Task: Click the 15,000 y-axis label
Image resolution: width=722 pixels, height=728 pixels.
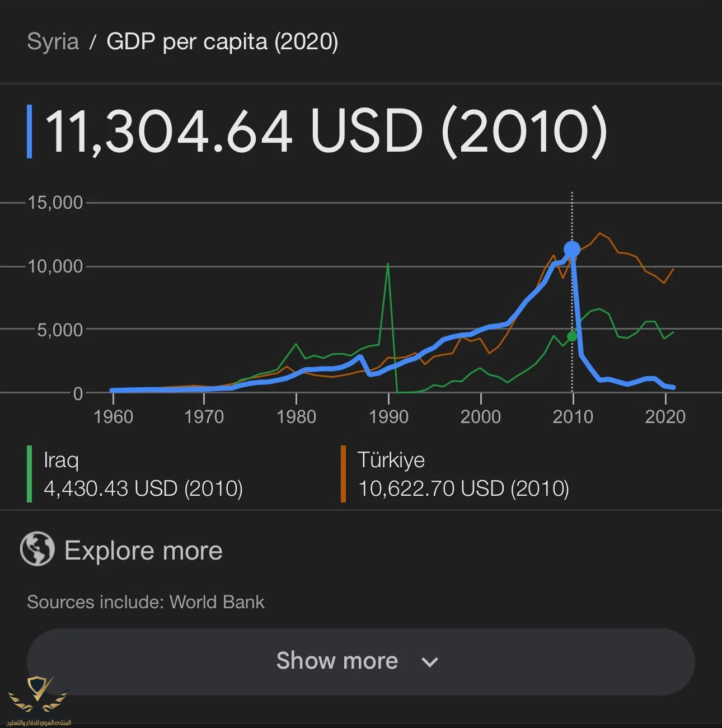Action: point(55,203)
